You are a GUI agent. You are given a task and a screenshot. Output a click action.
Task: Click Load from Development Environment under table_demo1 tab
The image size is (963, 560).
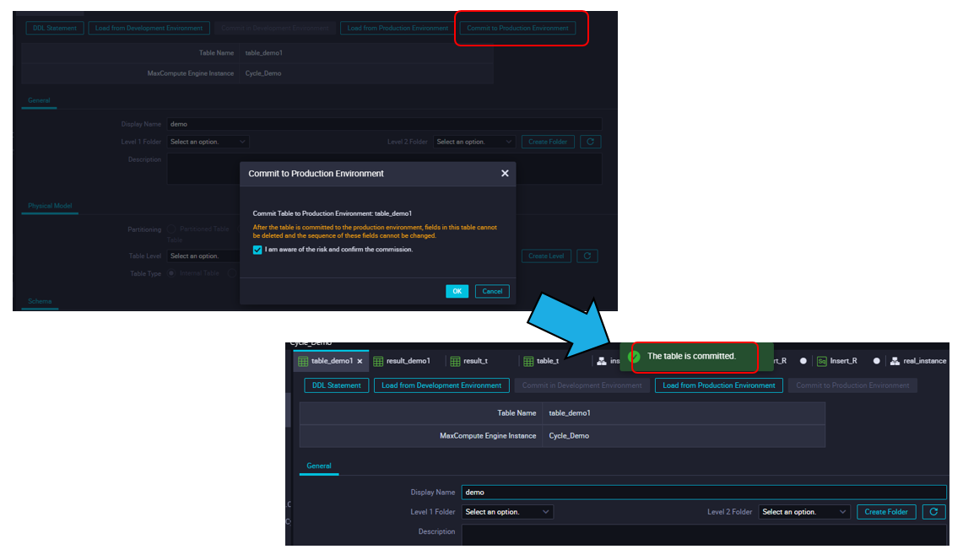click(441, 385)
